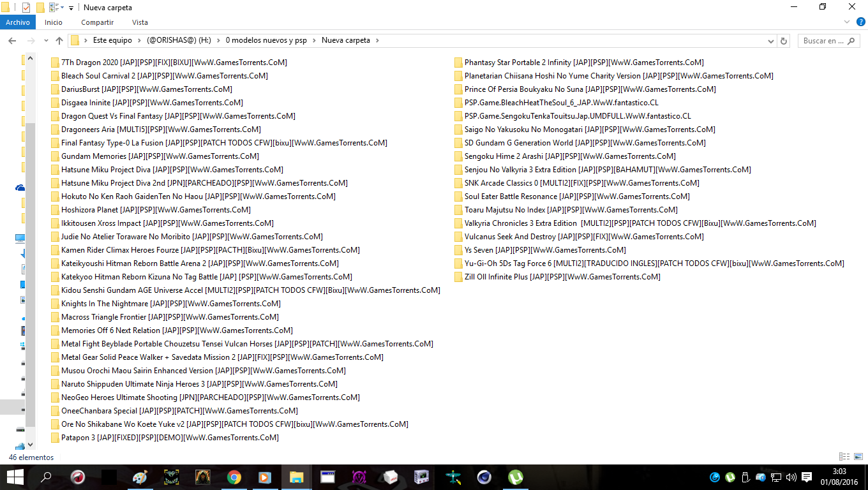Click the navigation pane scrollbar thumb
Screen dimensions: 868x490
coord(31,274)
